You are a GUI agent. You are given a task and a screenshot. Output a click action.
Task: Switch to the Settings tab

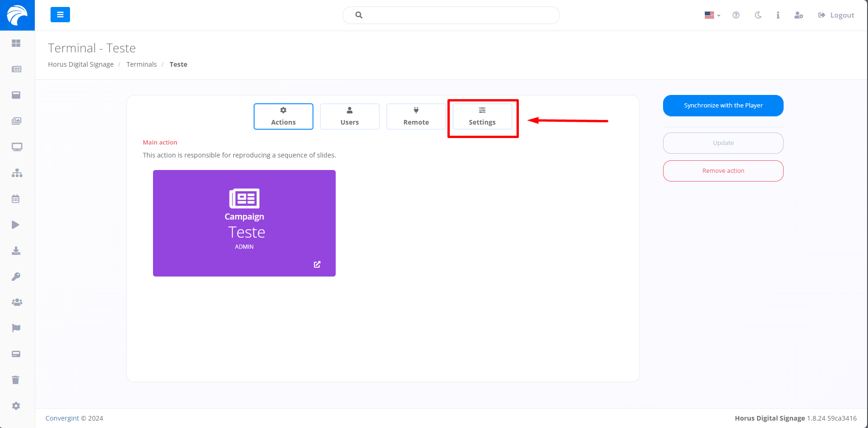point(482,116)
